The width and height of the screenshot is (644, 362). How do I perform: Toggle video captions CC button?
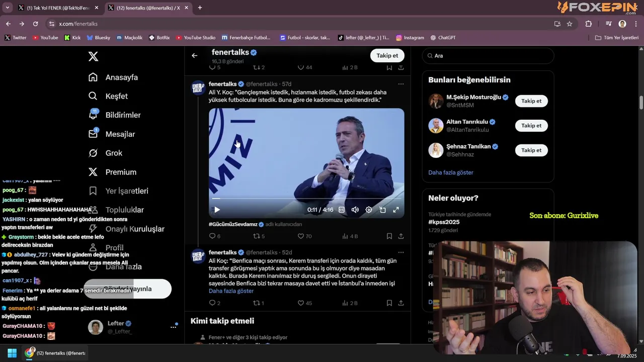click(x=342, y=210)
